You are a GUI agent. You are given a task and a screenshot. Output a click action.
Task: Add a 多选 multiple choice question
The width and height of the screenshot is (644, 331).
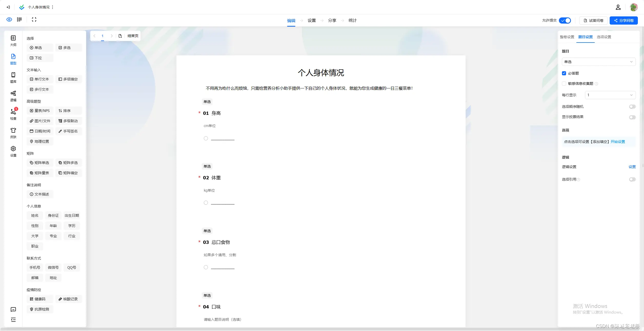click(x=68, y=48)
